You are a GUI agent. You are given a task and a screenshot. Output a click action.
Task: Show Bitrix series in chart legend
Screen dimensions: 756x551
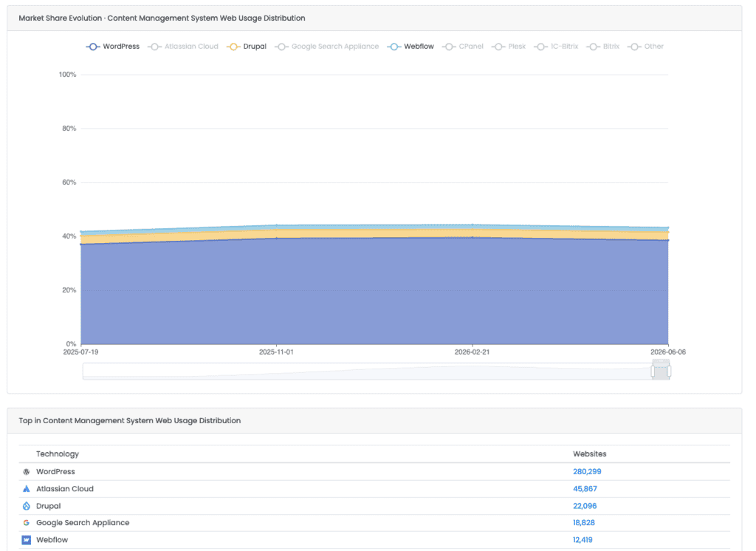(602, 47)
